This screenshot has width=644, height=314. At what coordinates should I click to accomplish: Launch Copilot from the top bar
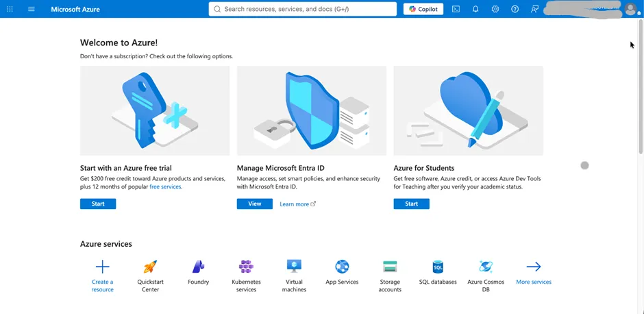tap(423, 9)
